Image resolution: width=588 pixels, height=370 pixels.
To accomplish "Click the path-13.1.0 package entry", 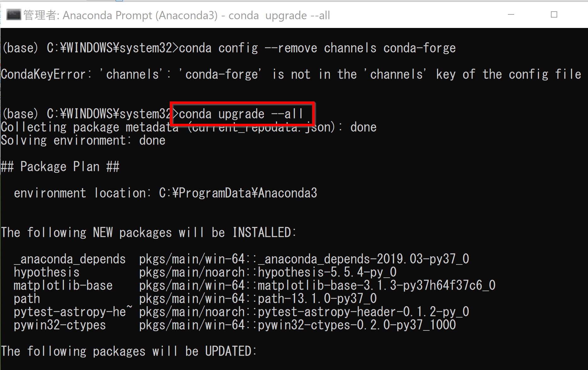I will (317, 299).
